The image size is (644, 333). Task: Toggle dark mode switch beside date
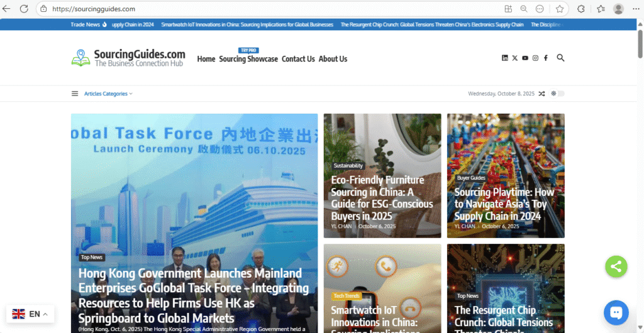[x=558, y=94]
